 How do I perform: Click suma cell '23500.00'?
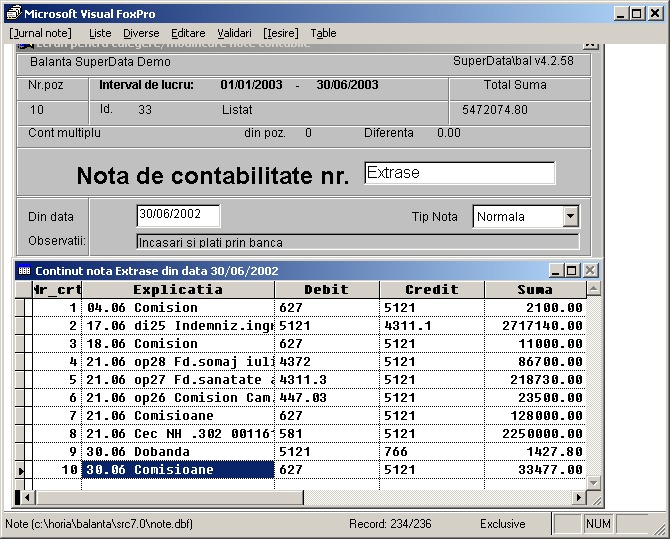click(535, 398)
